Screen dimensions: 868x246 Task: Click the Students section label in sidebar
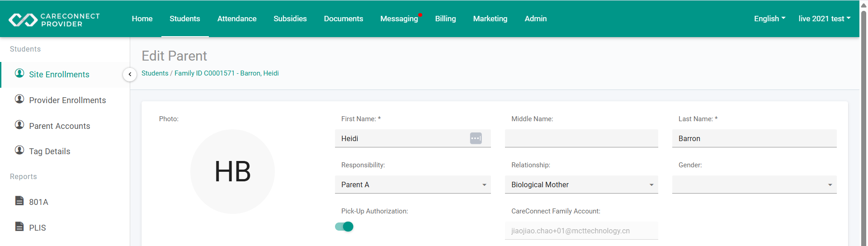click(x=25, y=49)
